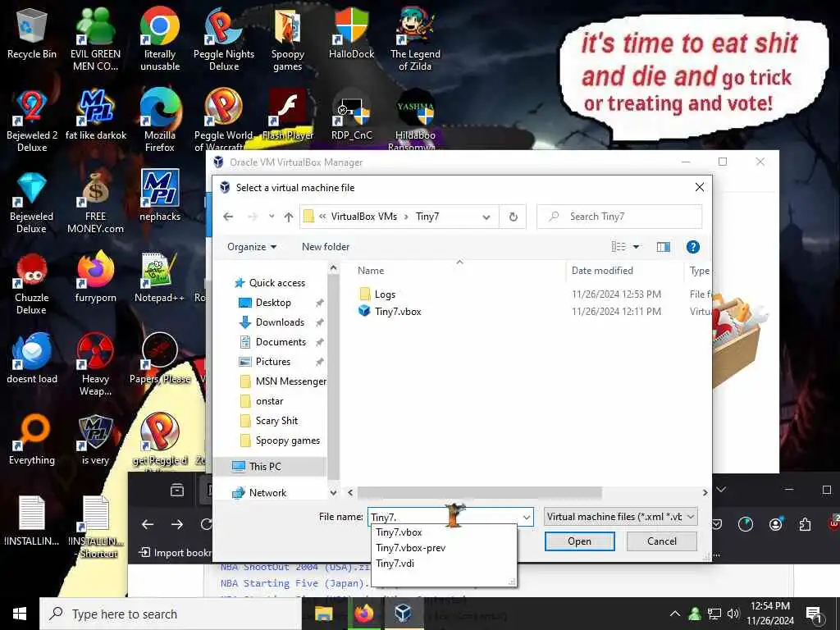
Task: Go up one folder level in dialog
Action: click(289, 217)
